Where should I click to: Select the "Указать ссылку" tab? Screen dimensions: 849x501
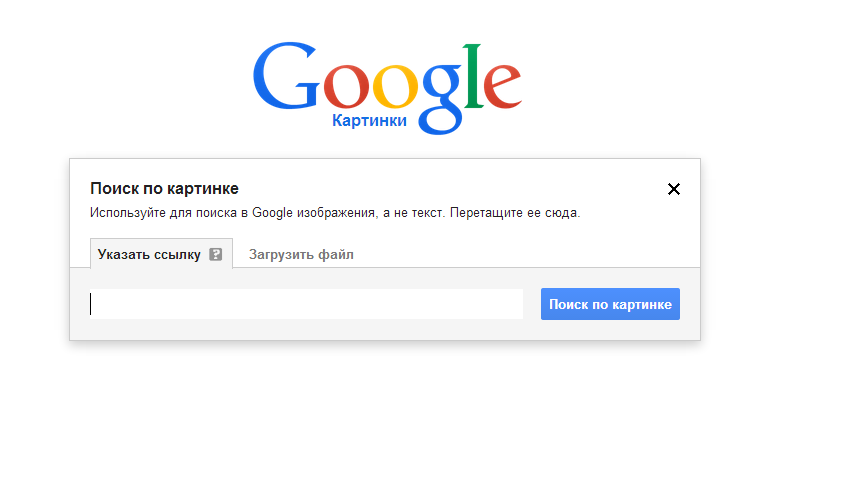coord(149,255)
